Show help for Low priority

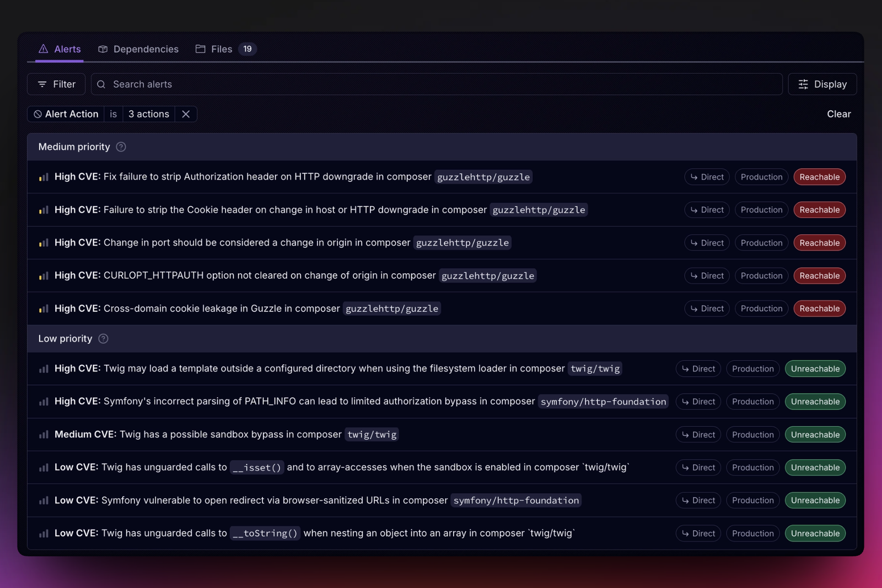(x=103, y=339)
